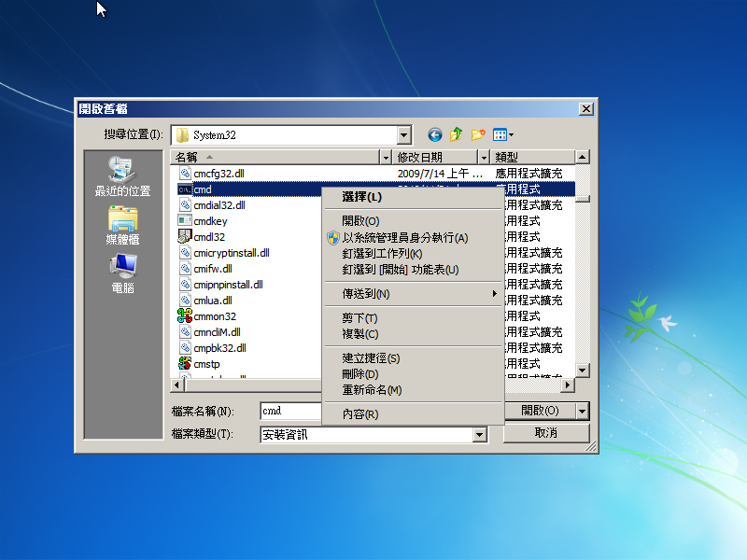Choose 重新命名(M) from context menu
The image size is (747, 560).
tap(414, 390)
